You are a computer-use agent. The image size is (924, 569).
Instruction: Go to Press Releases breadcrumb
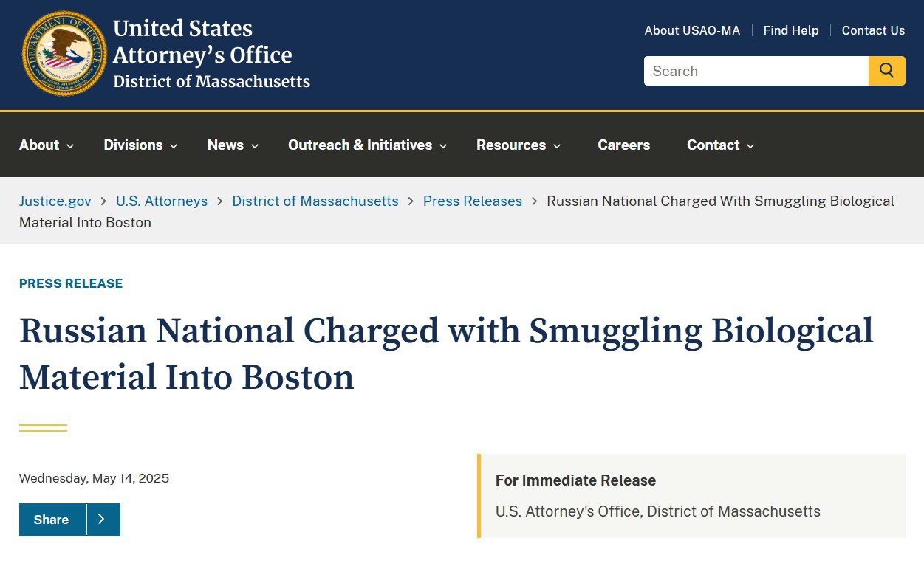[473, 201]
